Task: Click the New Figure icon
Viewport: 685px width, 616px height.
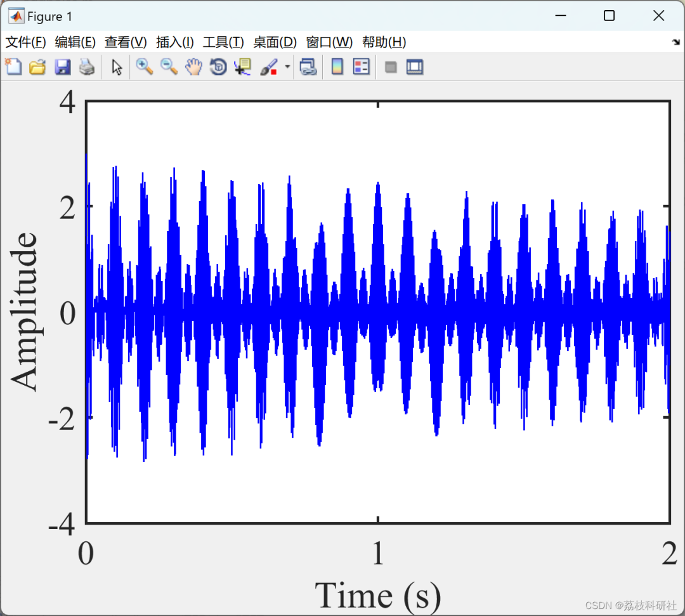Action: (13, 67)
